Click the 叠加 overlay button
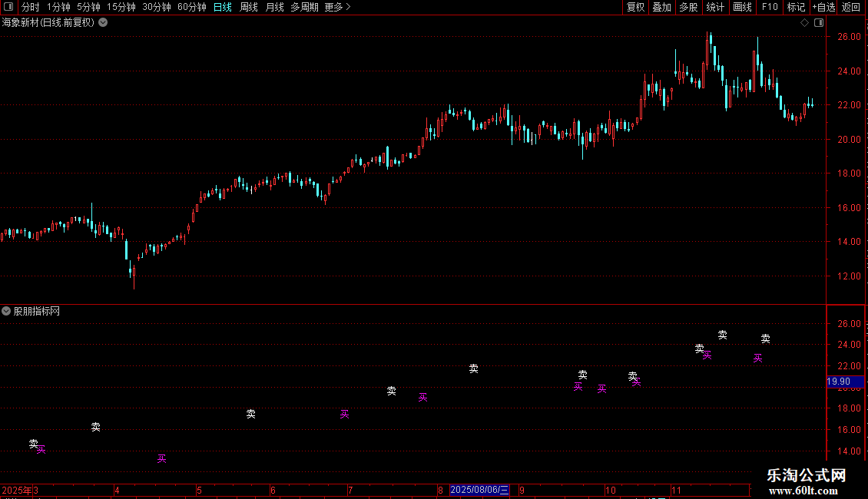Viewport: 868px width, 499px height. tap(661, 7)
